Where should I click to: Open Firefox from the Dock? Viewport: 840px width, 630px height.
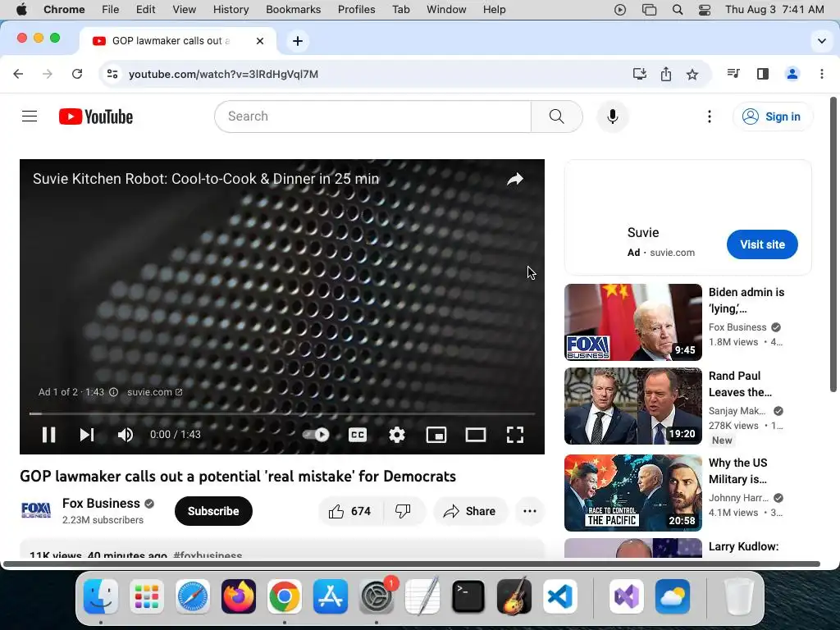pos(239,596)
